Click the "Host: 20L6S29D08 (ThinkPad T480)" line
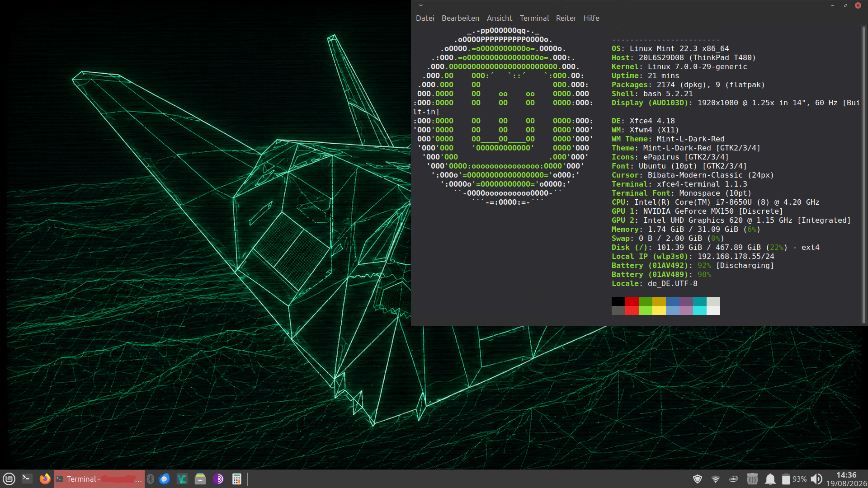Viewport: 868px width, 488px height. coord(684,58)
